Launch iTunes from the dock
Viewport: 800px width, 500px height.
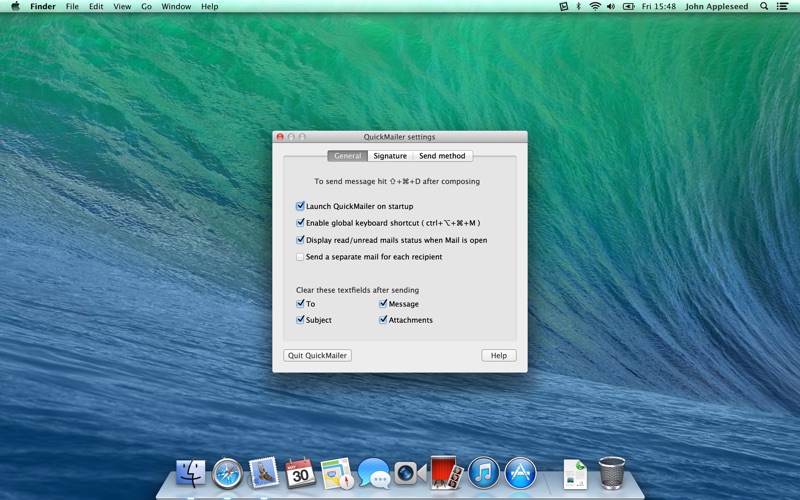point(483,472)
